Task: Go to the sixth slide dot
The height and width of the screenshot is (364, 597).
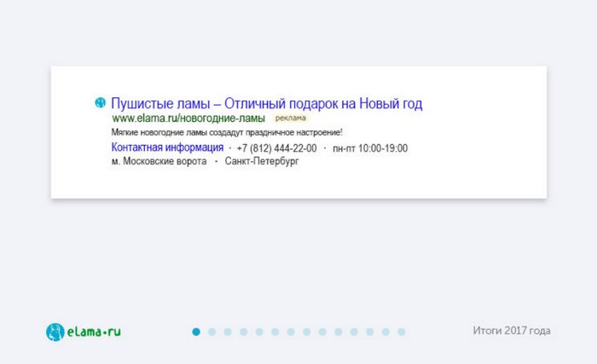Action: (275, 332)
